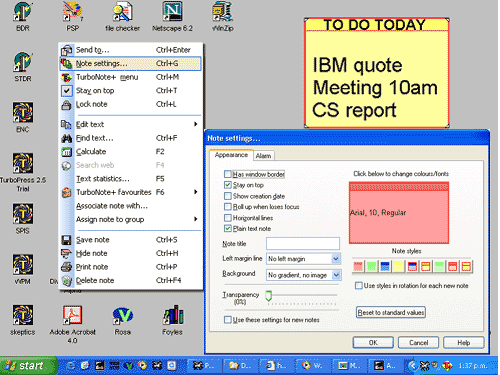This screenshot has width=500, height=375.
Task: Uncheck Stay on top in settings
Action: (228, 185)
